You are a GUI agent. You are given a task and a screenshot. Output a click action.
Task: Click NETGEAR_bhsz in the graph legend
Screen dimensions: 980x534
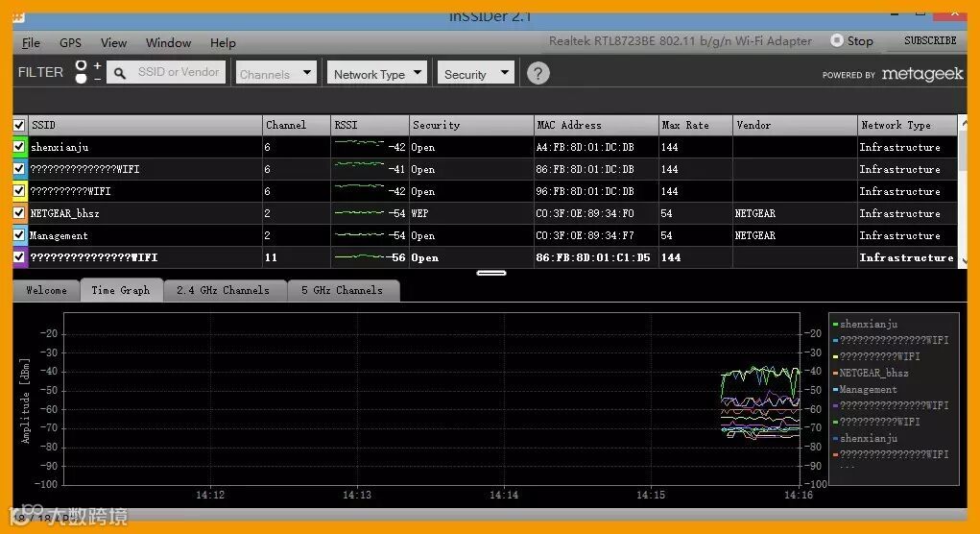pyautogui.click(x=873, y=374)
